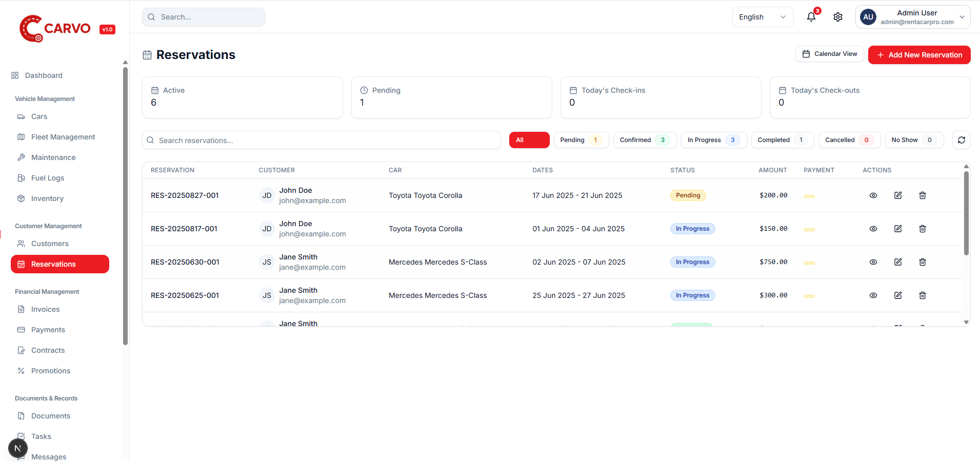This screenshot has width=980, height=462.
Task: Open Fleet Management from the sidebar
Action: coord(62,137)
